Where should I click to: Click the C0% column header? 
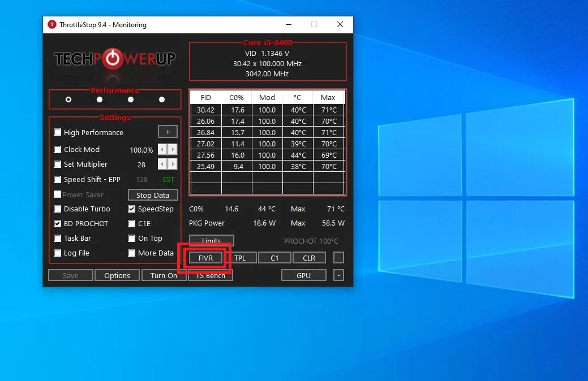click(237, 97)
